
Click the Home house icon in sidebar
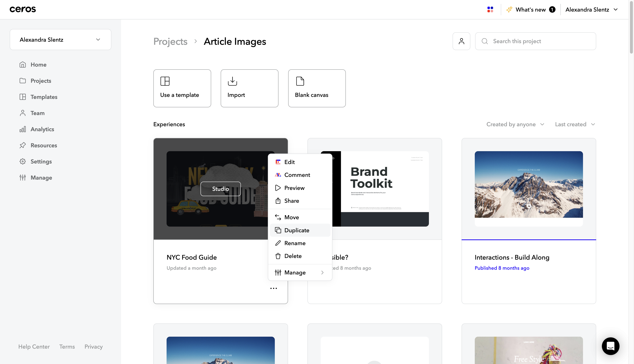[23, 65]
